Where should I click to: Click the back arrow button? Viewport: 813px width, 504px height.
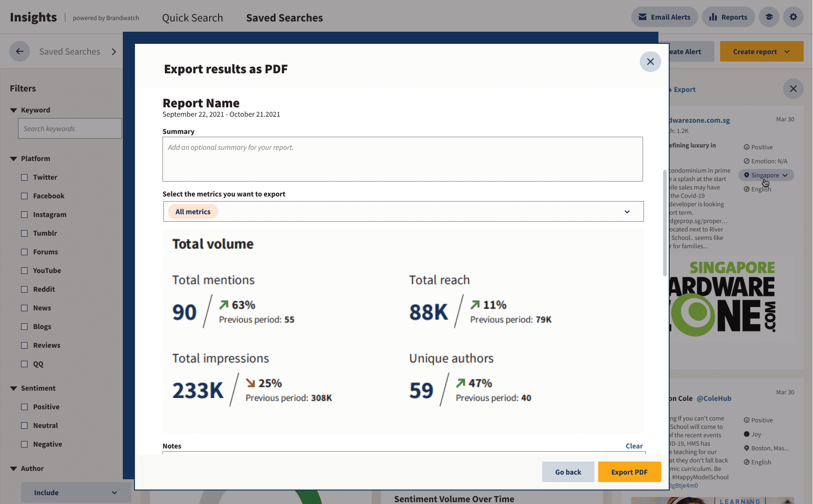coord(20,52)
